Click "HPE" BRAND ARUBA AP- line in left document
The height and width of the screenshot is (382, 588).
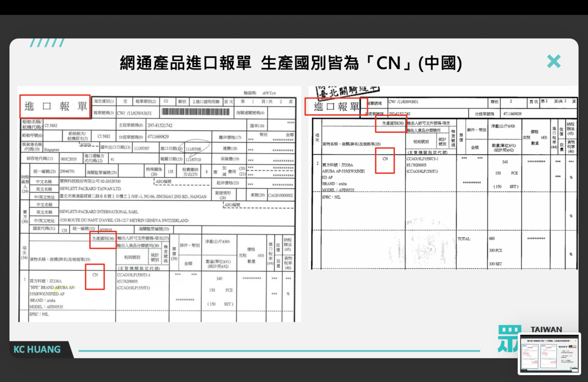click(52, 287)
